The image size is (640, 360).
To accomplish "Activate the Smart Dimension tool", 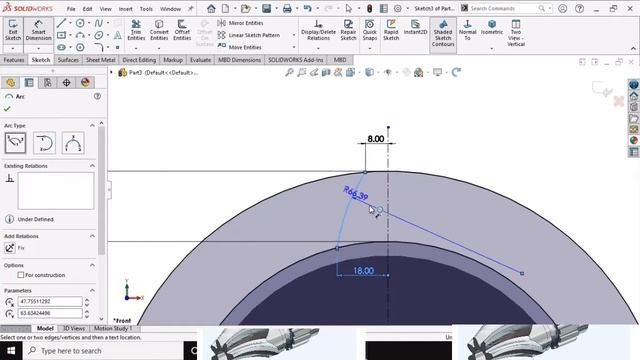I will 38,30.
